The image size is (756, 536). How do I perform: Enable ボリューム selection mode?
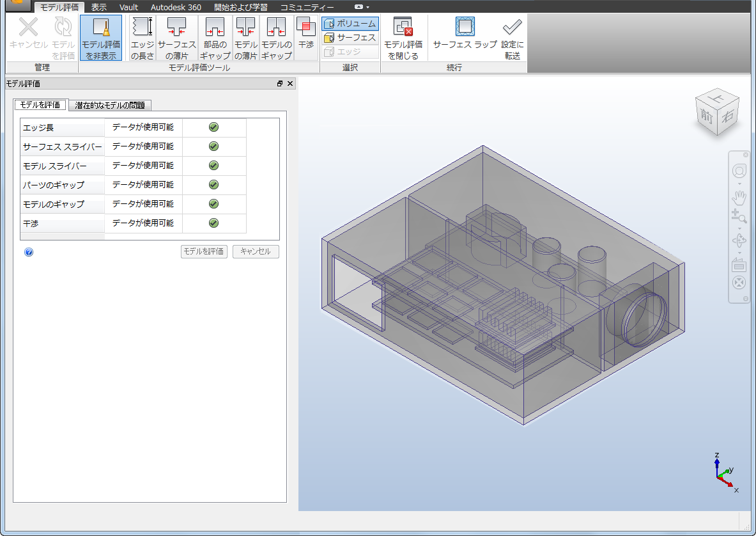(350, 24)
